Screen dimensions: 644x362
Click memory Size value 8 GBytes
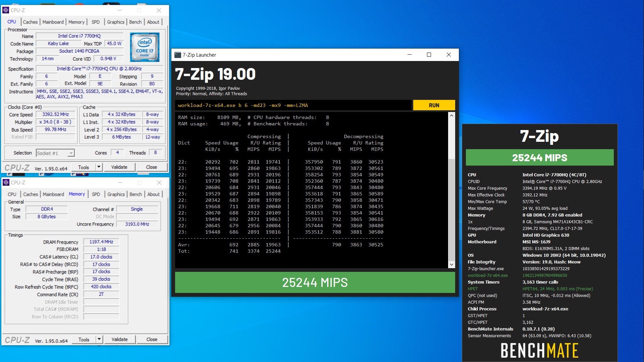coord(47,217)
